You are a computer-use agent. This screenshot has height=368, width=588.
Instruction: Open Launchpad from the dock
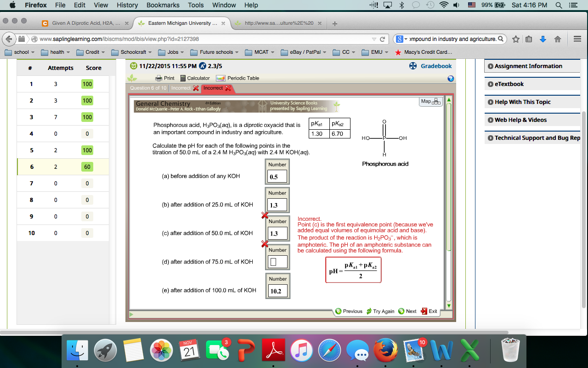coord(106,351)
